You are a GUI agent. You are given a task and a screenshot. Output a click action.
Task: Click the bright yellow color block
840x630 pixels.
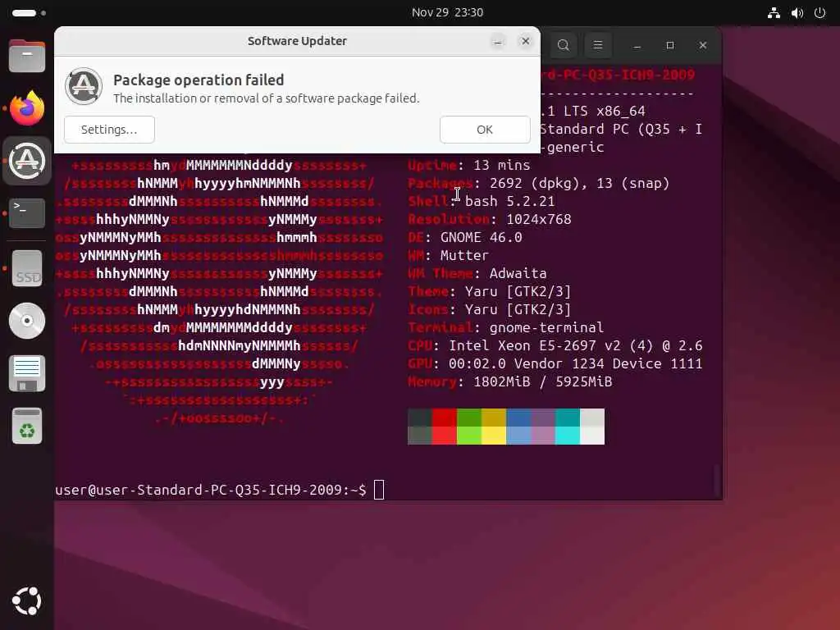494,436
